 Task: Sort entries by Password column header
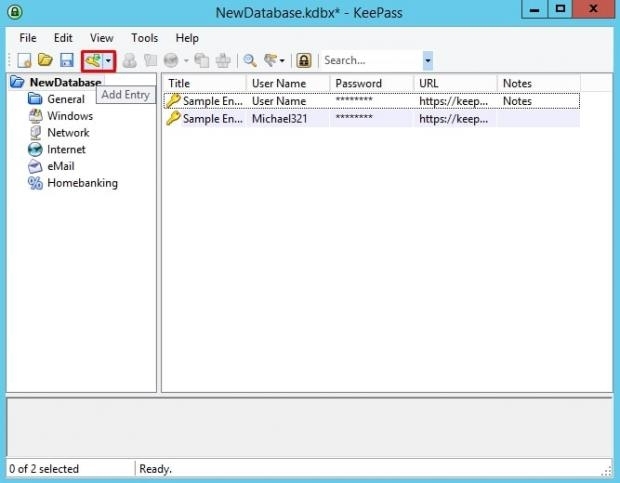click(372, 83)
